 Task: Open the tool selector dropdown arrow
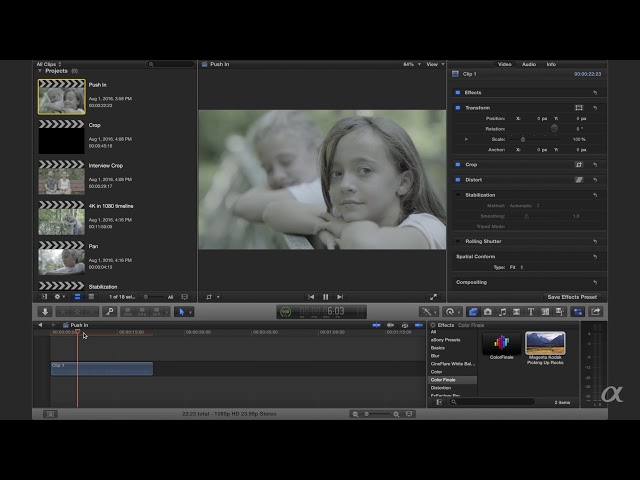(x=191, y=313)
